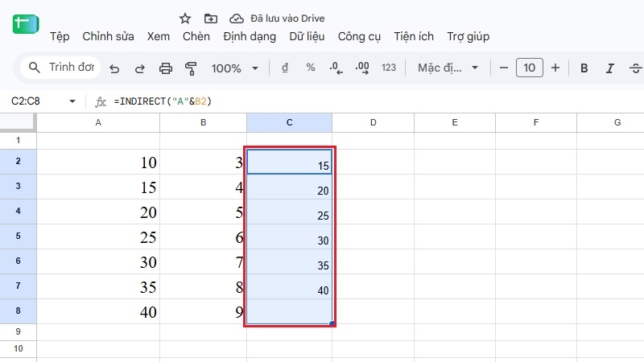Click cell C7 showing 40
Image resolution: width=644 pixels, height=362 pixels.
pos(290,286)
